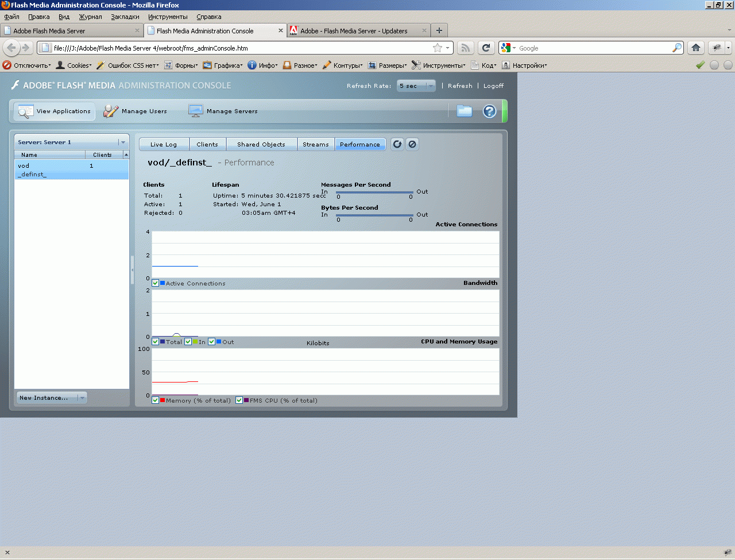Screen dimensions: 735x560
Task: Switch to the Clients tab
Action: tap(207, 144)
